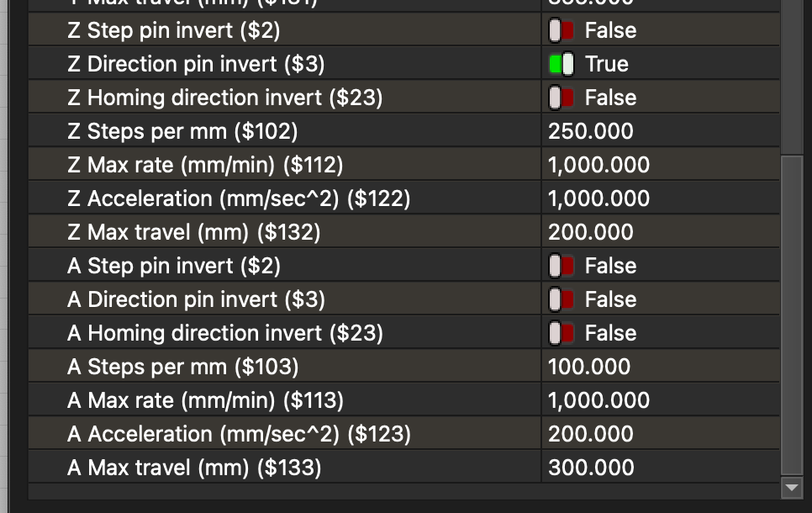The image size is (812, 513).
Task: Toggle Z Homing direction invert switch
Action: click(561, 98)
